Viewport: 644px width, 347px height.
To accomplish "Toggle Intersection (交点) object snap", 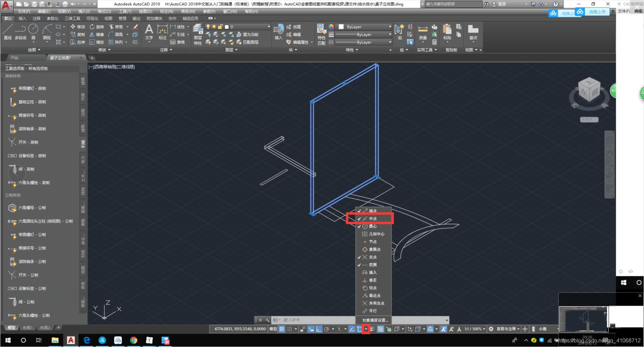I will click(374, 257).
